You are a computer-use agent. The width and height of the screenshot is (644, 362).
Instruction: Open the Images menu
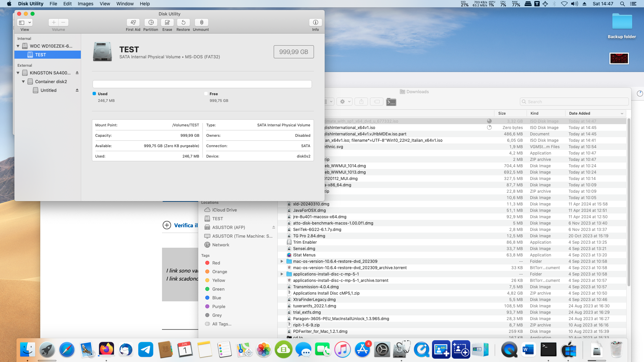[x=86, y=4]
